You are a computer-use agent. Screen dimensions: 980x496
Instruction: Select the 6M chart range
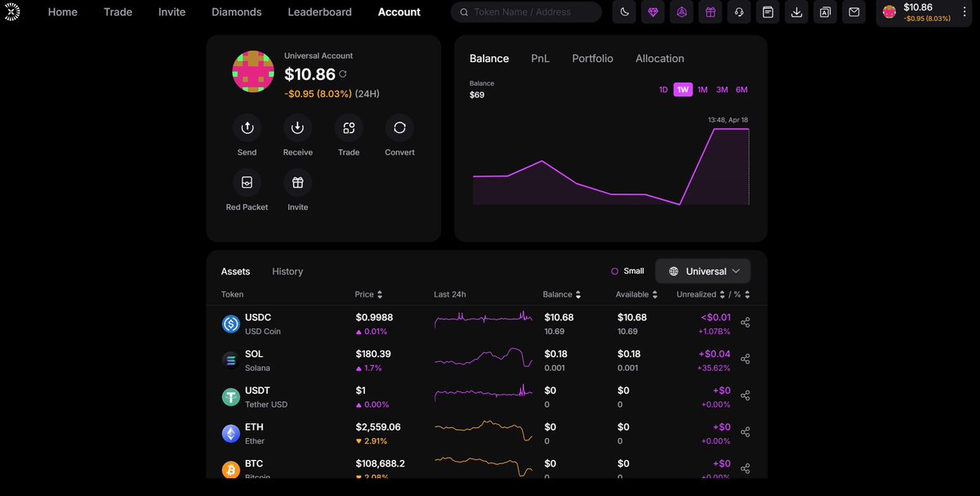[x=742, y=90]
